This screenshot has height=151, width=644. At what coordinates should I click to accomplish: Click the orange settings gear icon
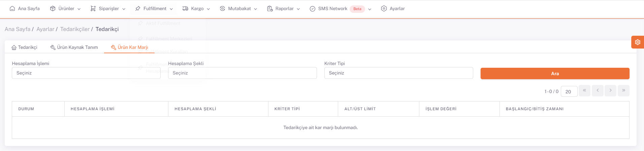coord(637,42)
